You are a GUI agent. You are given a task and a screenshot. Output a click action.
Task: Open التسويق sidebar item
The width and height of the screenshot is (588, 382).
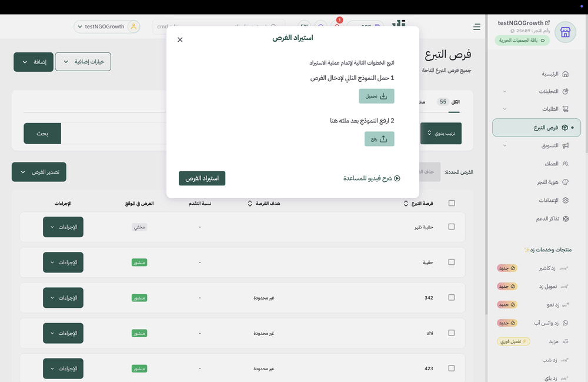[x=555, y=145]
